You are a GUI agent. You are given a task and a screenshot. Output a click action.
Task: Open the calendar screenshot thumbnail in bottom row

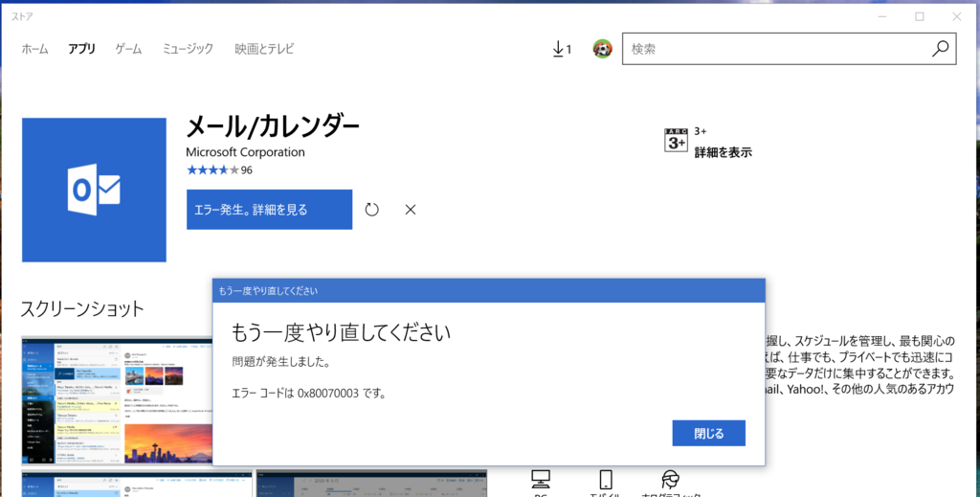click(x=372, y=484)
